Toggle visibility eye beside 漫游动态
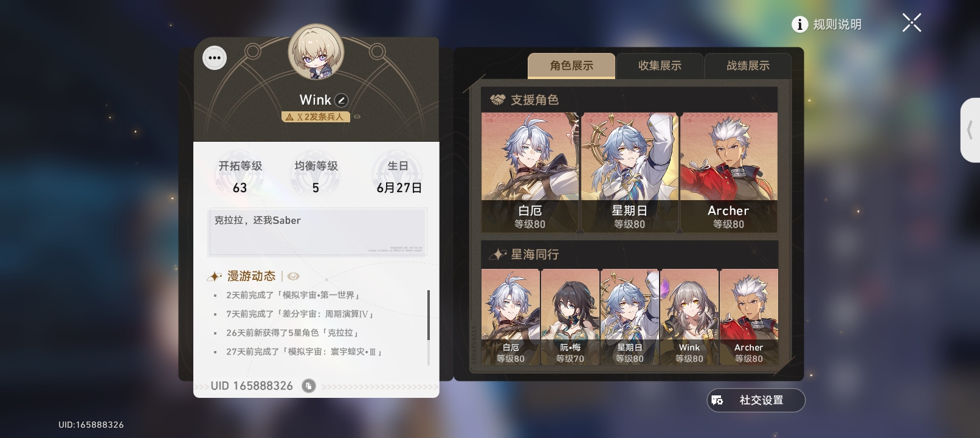 click(293, 276)
